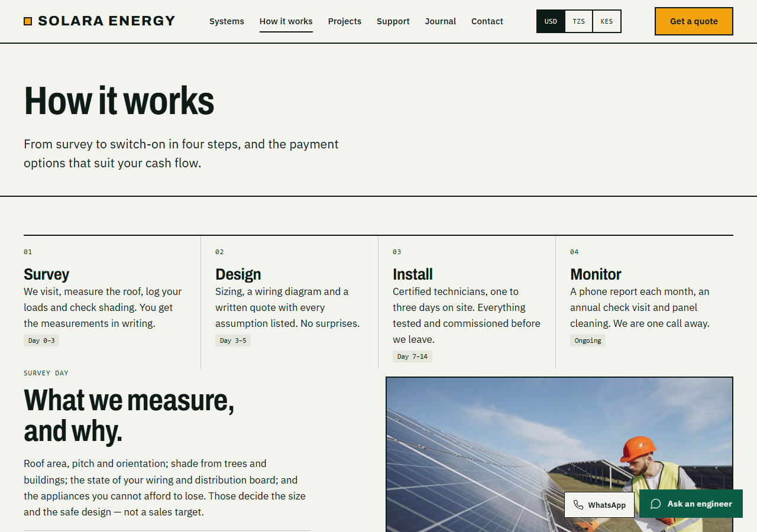Click the 'Sizing, a wiring diagram' description
Image resolution: width=757 pixels, height=532 pixels.
[287, 307]
